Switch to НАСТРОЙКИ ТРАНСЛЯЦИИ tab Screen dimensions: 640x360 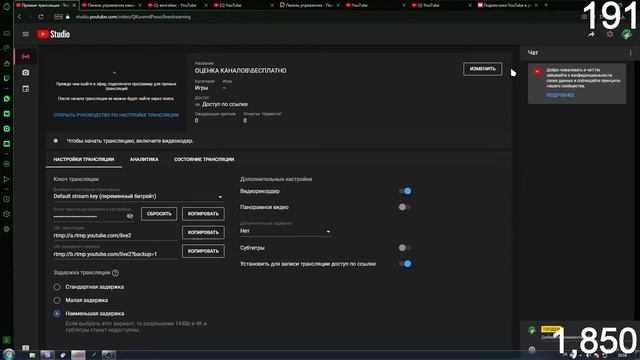(x=84, y=160)
